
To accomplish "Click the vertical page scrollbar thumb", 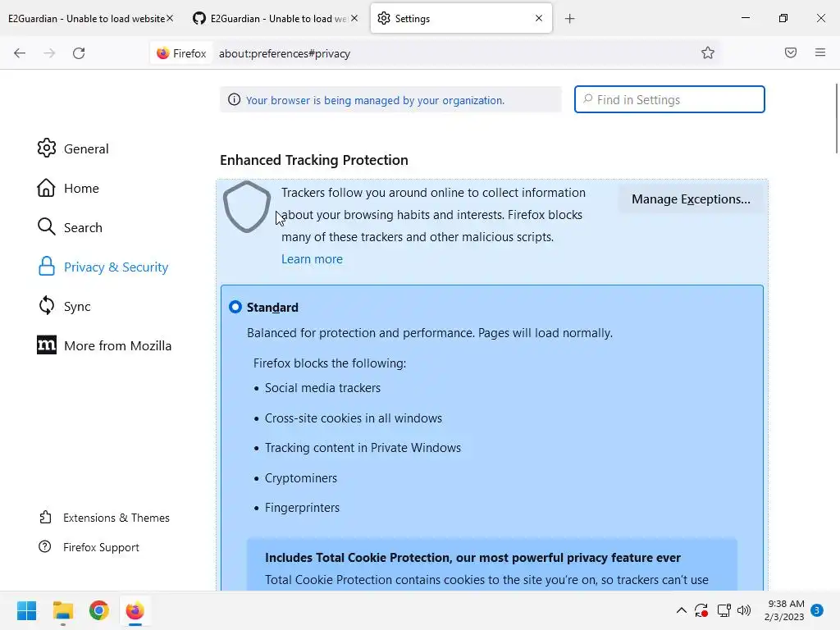I will [836, 118].
